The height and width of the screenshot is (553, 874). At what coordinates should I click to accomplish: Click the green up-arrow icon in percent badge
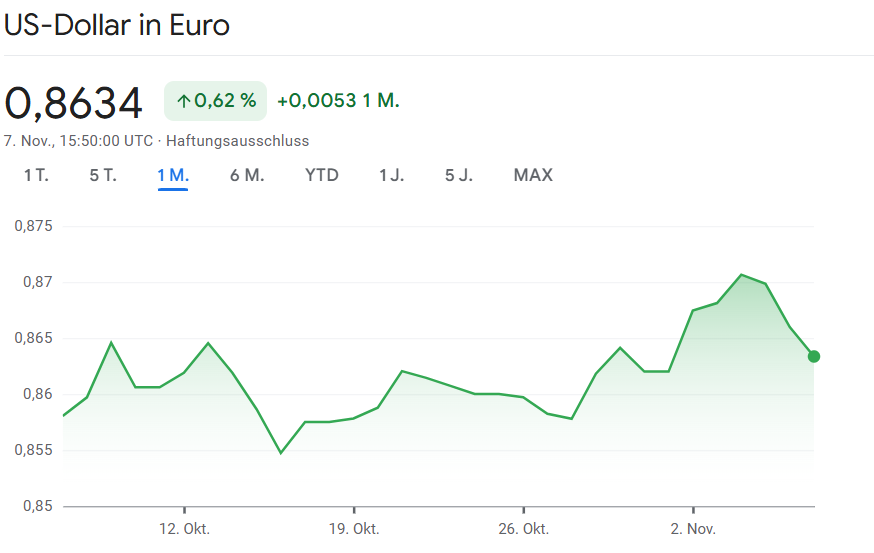tap(183, 101)
